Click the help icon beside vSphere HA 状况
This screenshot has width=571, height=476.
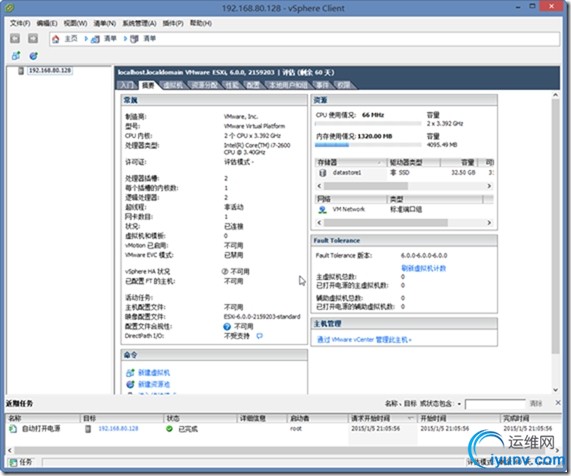(x=225, y=271)
